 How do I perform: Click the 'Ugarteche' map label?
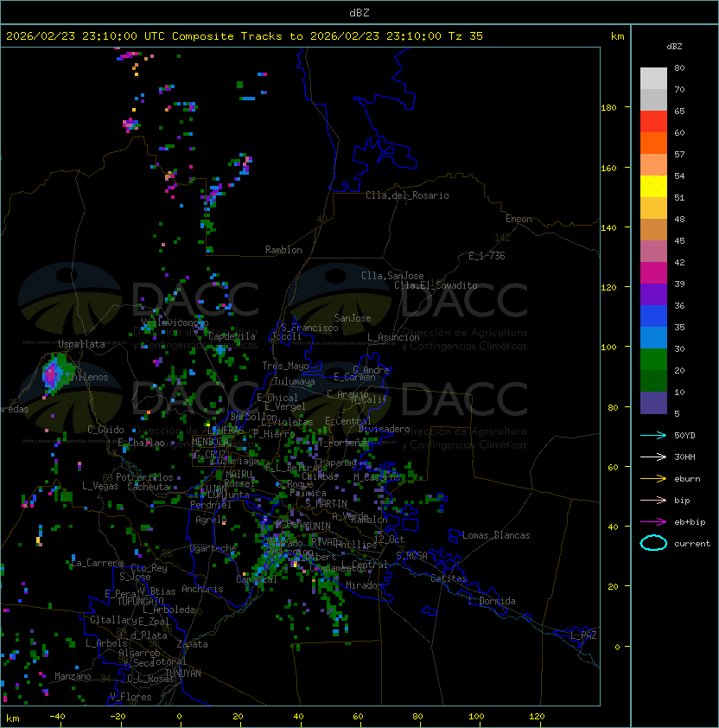coord(213,548)
